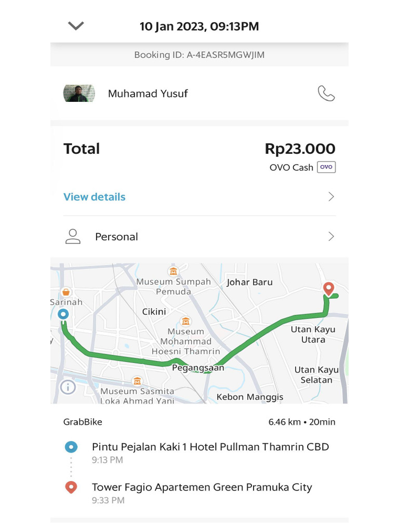Expand the Personal row chevron
This screenshot has height=532, width=399.
pos(331,236)
